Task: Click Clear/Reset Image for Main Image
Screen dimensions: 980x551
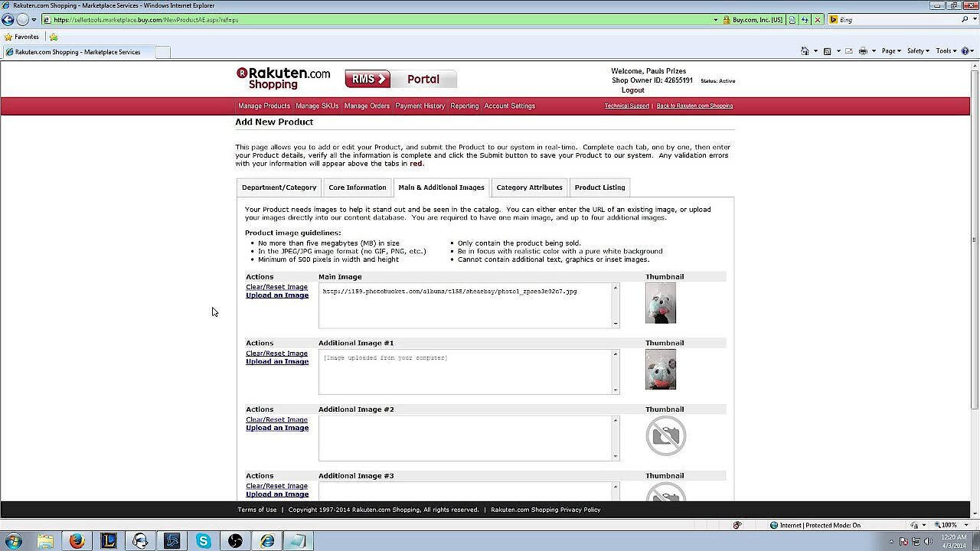Action: [276, 287]
